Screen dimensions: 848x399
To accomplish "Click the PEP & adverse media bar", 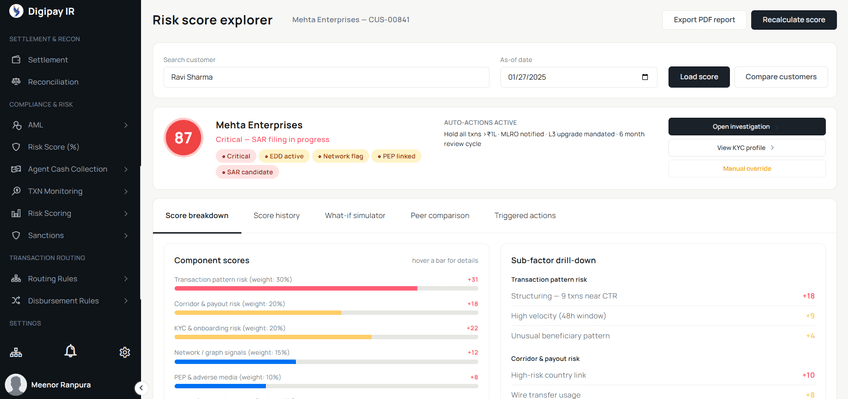I will 326,386.
